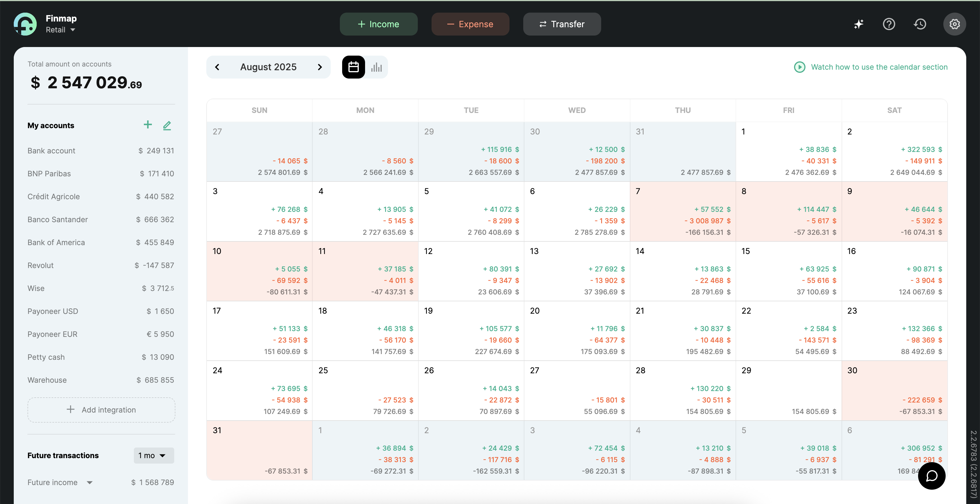This screenshot has height=504, width=980.
Task: Click the total amount $ 2 547 029.69
Action: [86, 82]
